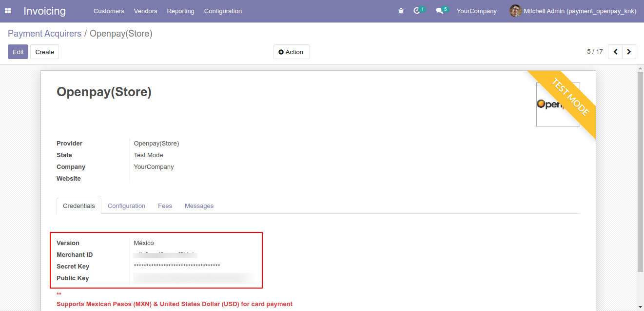
Task: Open the Customers menu
Action: [x=109, y=11]
